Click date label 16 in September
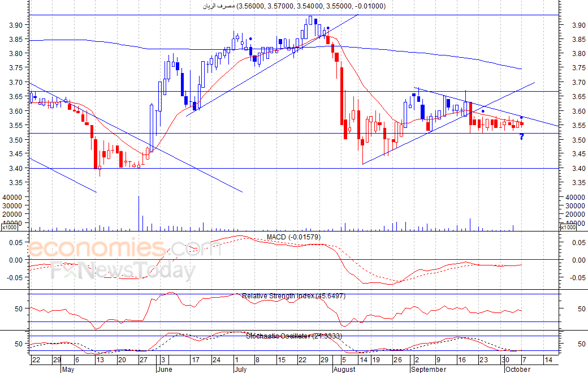The width and height of the screenshot is (588, 373). tap(462, 360)
